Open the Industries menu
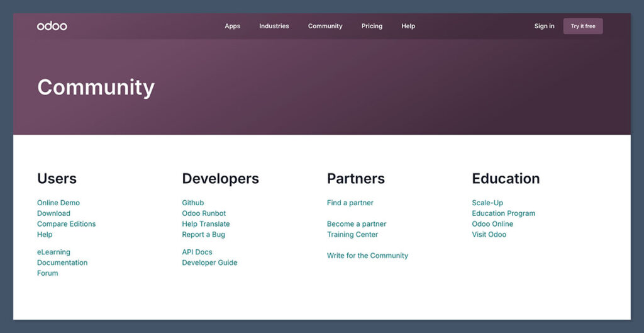 point(274,26)
